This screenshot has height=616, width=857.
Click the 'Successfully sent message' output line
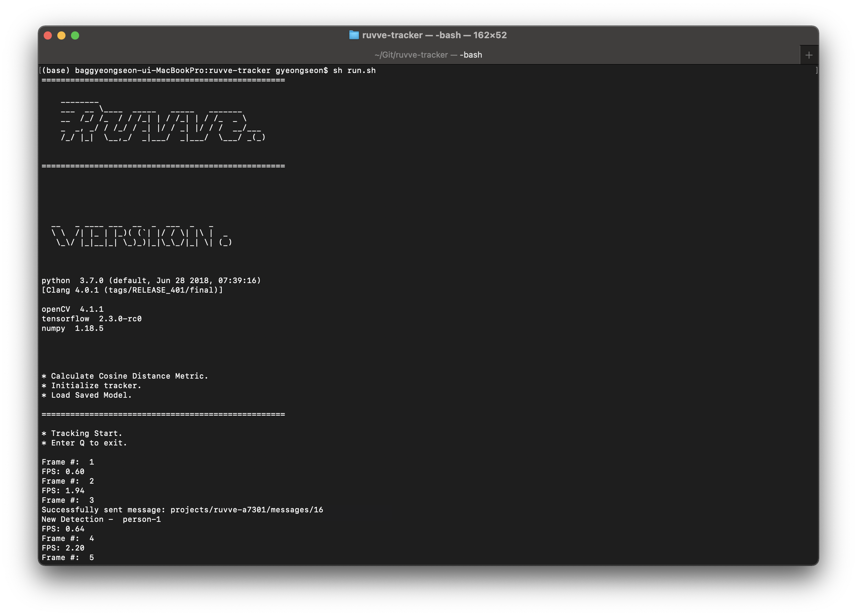pyautogui.click(x=182, y=510)
